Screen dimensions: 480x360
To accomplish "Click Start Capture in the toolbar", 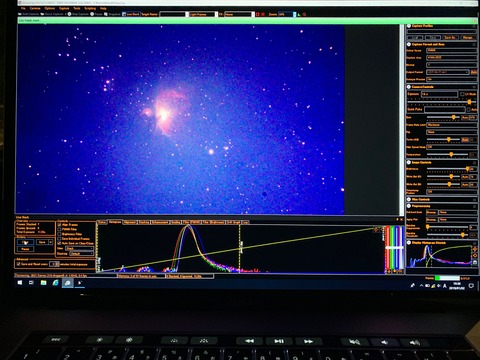I will tap(29, 14).
